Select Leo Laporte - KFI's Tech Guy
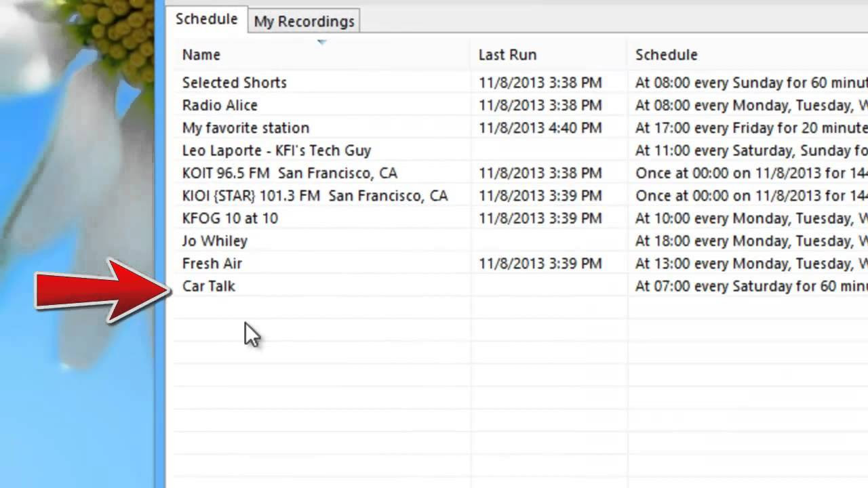Screen dimensions: 868x488 point(277,150)
